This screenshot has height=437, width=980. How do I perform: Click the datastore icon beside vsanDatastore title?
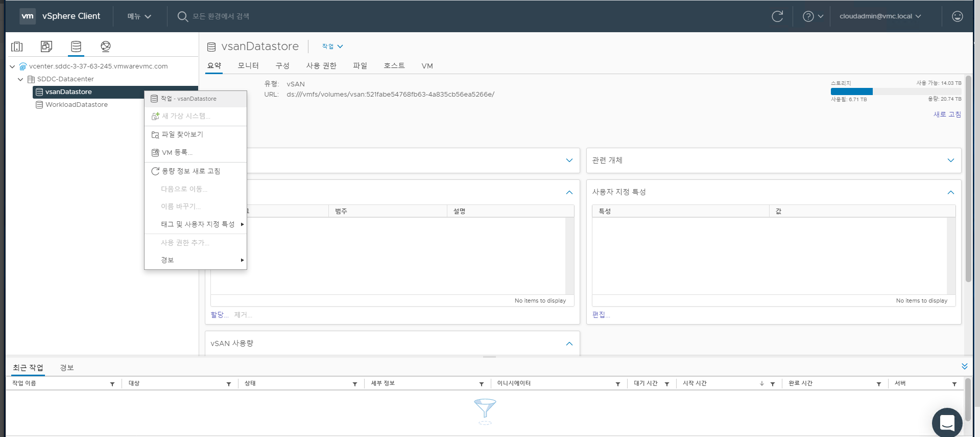(x=211, y=47)
